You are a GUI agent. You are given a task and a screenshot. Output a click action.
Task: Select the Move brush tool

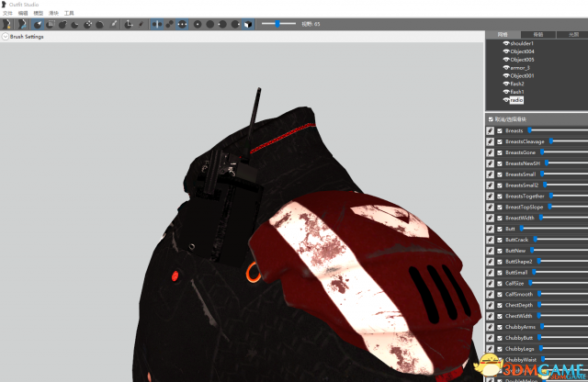point(88,25)
